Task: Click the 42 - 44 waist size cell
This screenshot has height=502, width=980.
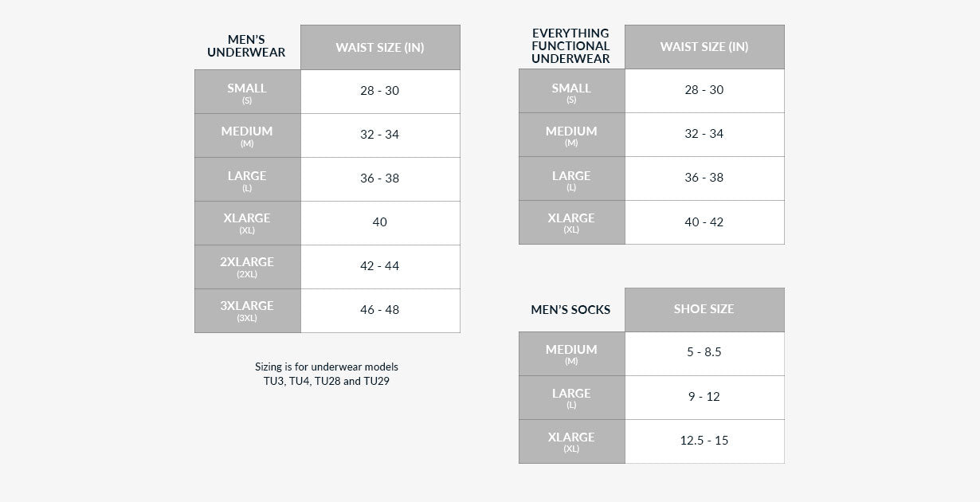Action: click(x=380, y=266)
